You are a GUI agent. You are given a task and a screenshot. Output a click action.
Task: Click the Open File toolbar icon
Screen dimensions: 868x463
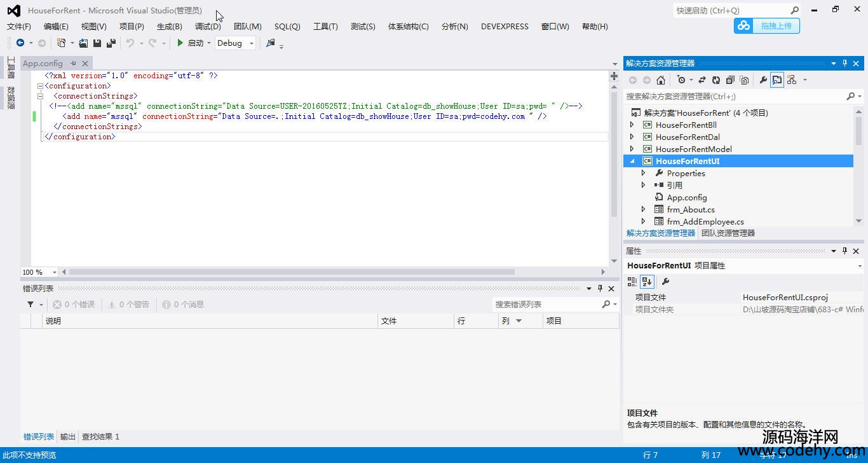(83, 43)
